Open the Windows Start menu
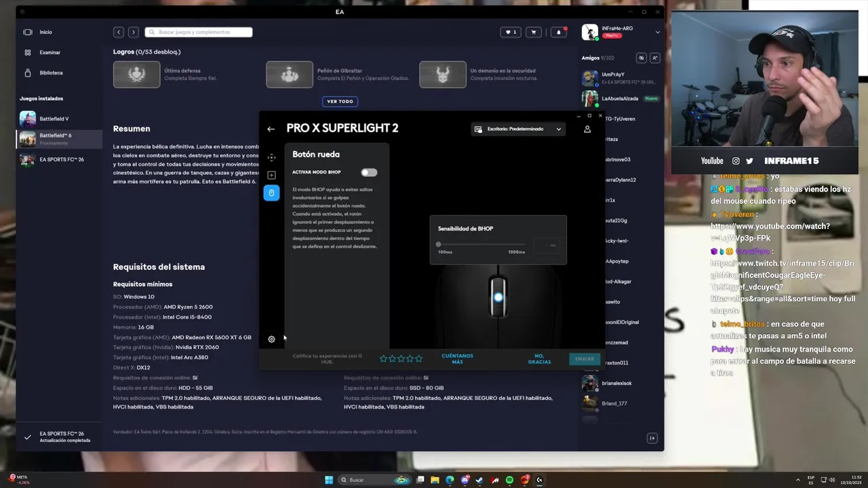 click(329, 480)
